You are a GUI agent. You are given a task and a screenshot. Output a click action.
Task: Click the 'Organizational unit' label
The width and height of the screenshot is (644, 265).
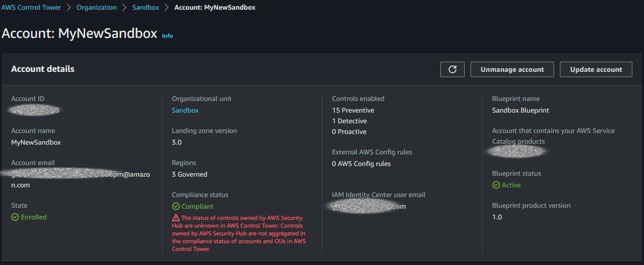click(202, 99)
